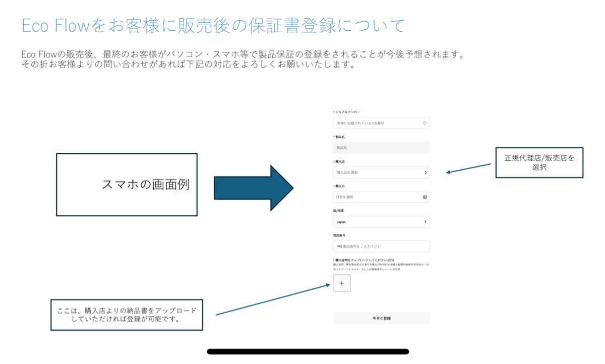Click the serial number input field
Screen dimensions: 605x364
pos(381,123)
